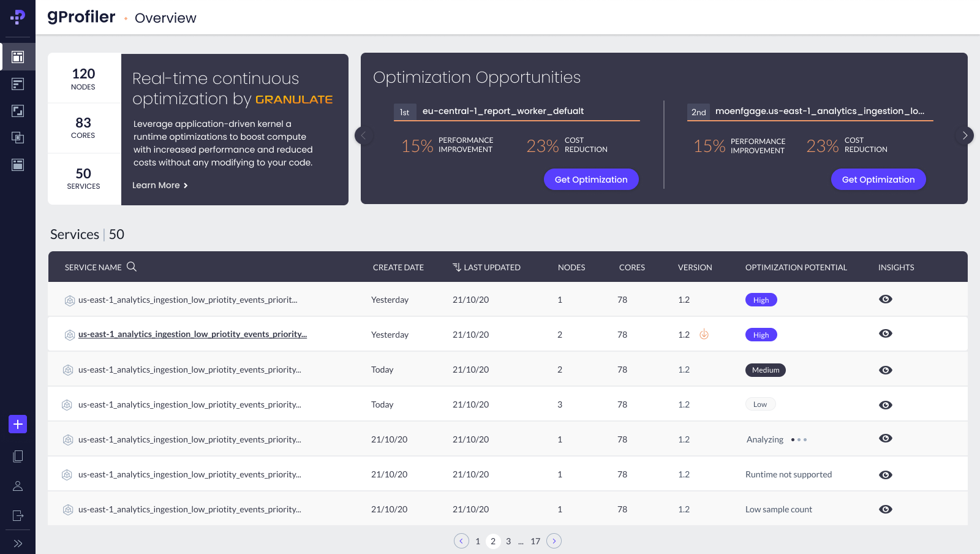
Task: Show previous optimization opportunities with left arrow
Action: click(364, 135)
